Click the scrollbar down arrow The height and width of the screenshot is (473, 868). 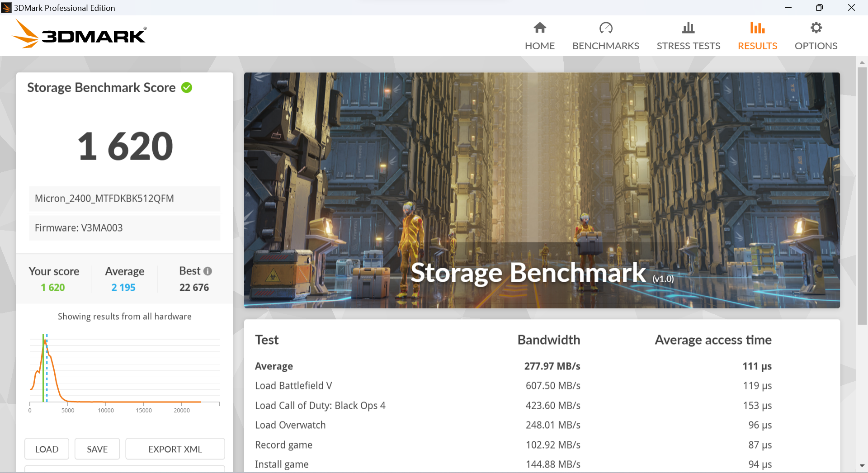pos(862,466)
